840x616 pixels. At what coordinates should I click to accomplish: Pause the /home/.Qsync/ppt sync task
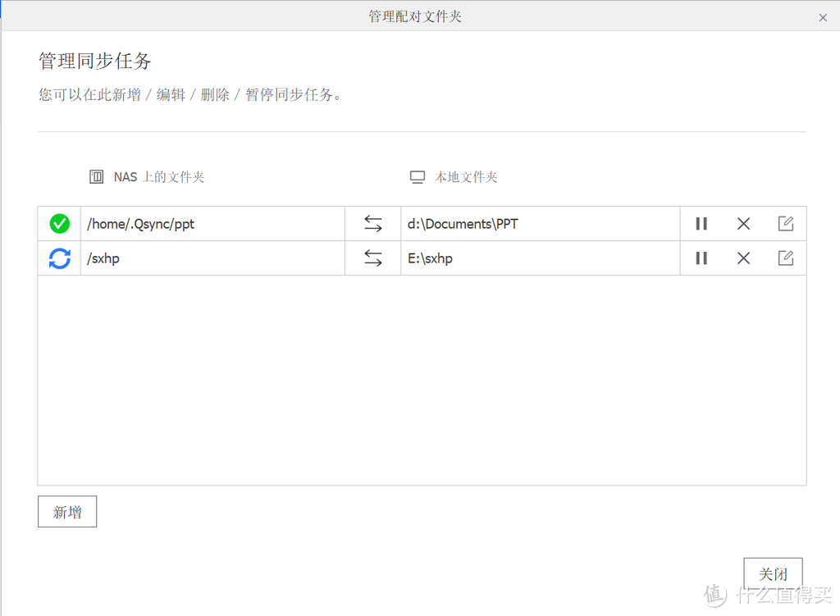click(x=701, y=224)
